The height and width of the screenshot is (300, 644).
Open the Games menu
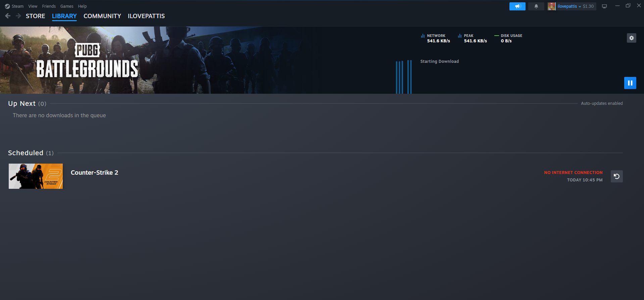pyautogui.click(x=67, y=6)
